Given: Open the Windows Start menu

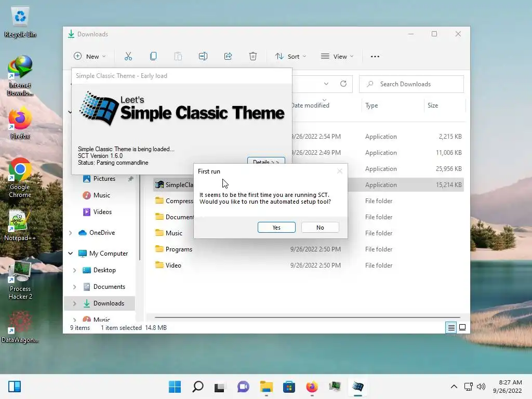Looking at the screenshot, I should click(x=175, y=387).
